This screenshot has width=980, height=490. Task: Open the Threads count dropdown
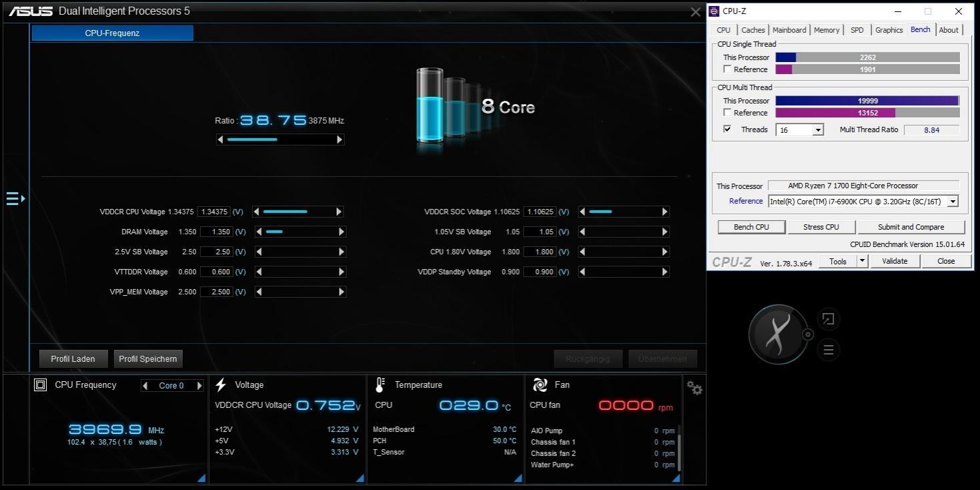818,130
